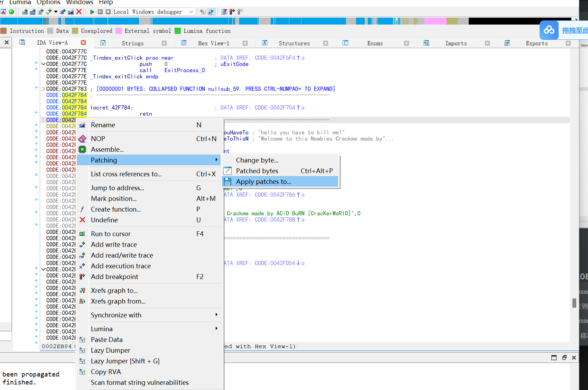Screen dimensions: 588x390
Task: Click the step-over 'c' arrow toolbar icon
Action: [x=211, y=12]
